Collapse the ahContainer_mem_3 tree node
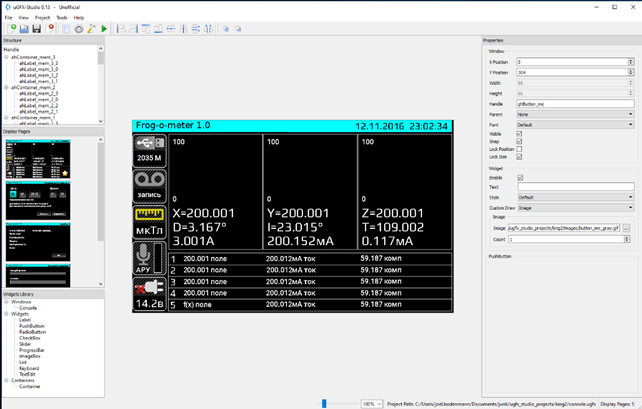Viewport: 642px width, 409px height. tap(6, 58)
